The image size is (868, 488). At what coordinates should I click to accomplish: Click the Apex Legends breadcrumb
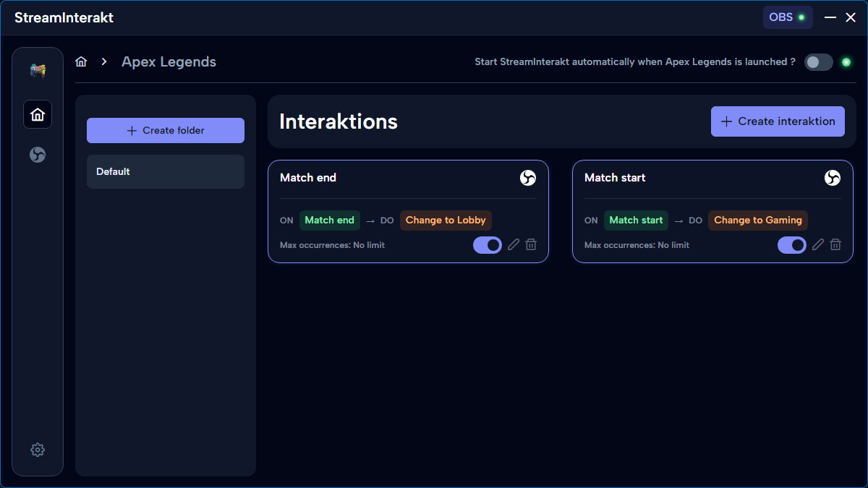(x=169, y=62)
